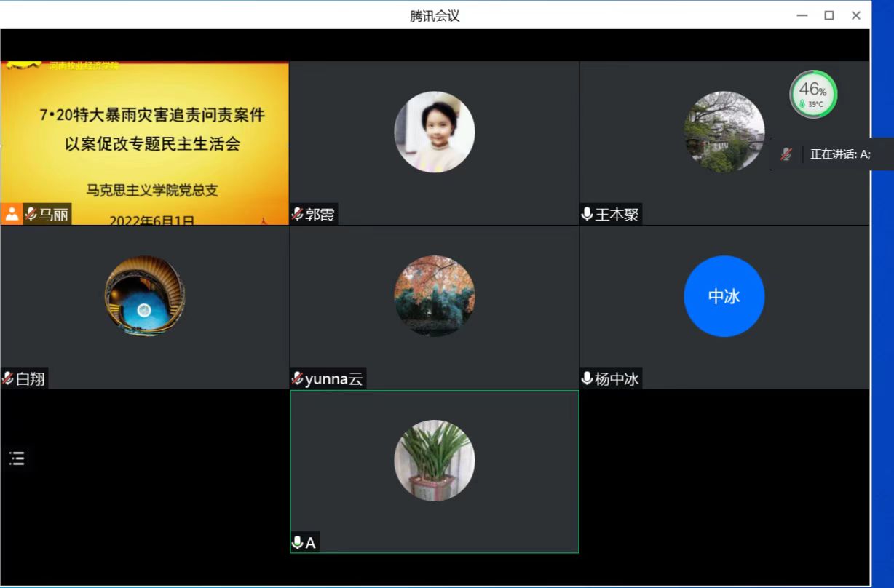This screenshot has height=588, width=894.
Task: Click the muted microphone icon beside 马丽
Action: tap(31, 215)
